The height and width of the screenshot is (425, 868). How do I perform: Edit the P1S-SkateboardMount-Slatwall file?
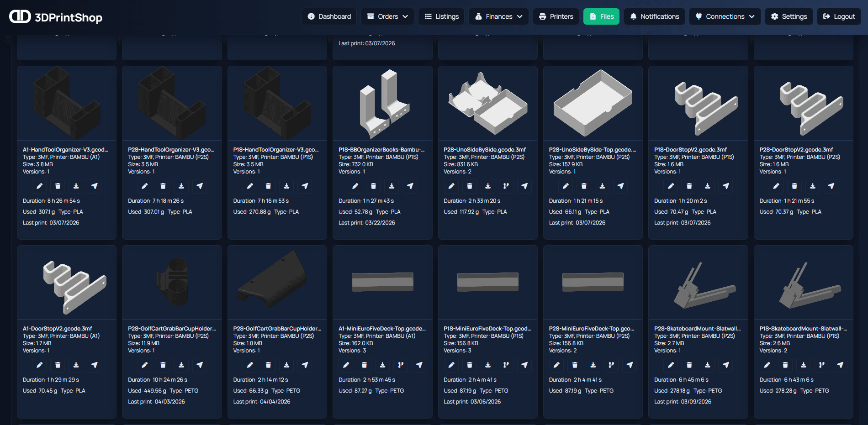pos(767,365)
